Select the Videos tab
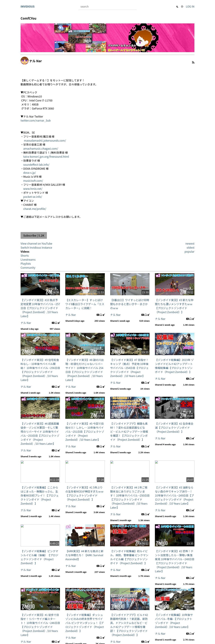This screenshot has height=644, width=215. click(x=25, y=251)
